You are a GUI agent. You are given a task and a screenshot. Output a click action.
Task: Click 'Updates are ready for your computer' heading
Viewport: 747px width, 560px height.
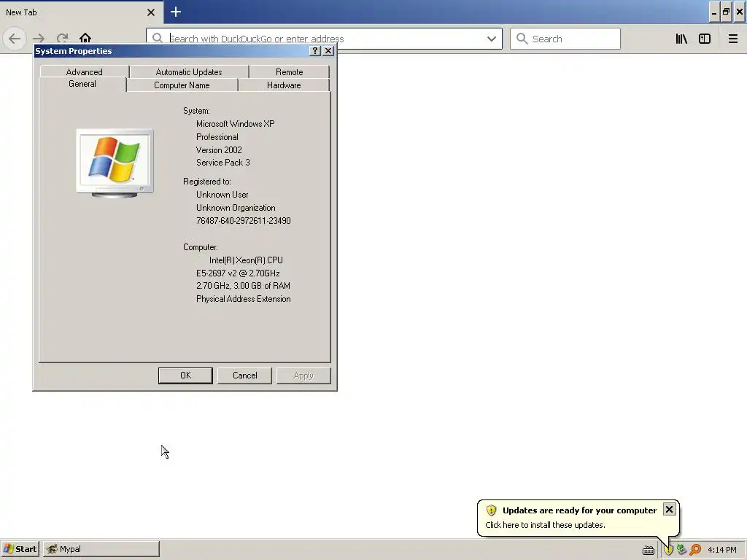click(579, 510)
